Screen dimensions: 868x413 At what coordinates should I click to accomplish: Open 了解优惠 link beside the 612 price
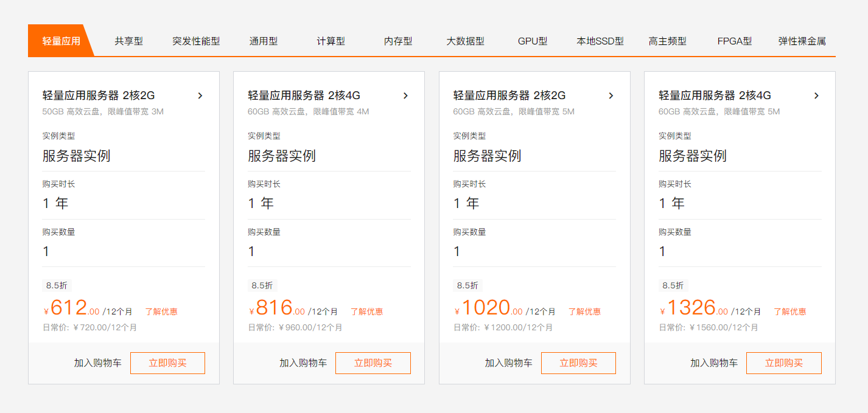[x=161, y=311]
